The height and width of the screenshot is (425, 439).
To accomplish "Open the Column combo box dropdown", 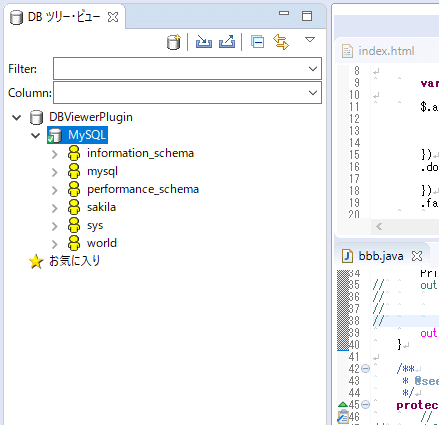I will 313,93.
